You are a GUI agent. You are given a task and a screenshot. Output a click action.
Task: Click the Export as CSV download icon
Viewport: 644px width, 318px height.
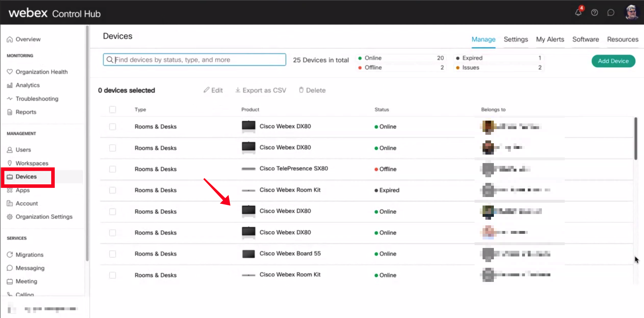click(x=238, y=90)
